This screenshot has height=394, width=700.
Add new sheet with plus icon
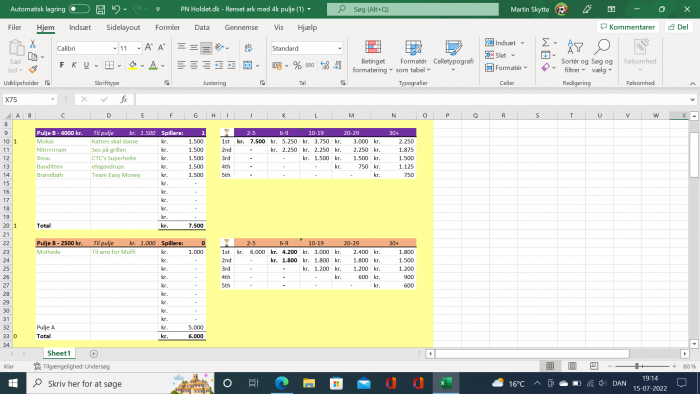point(93,353)
